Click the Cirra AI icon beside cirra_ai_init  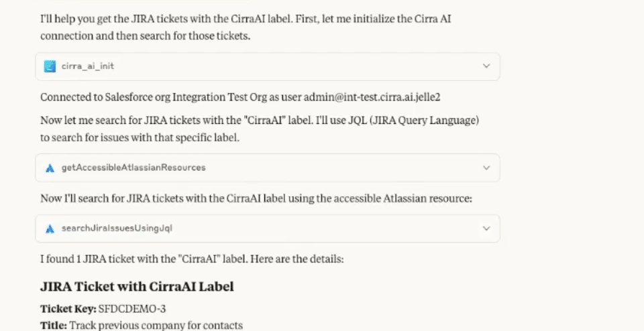(x=49, y=66)
